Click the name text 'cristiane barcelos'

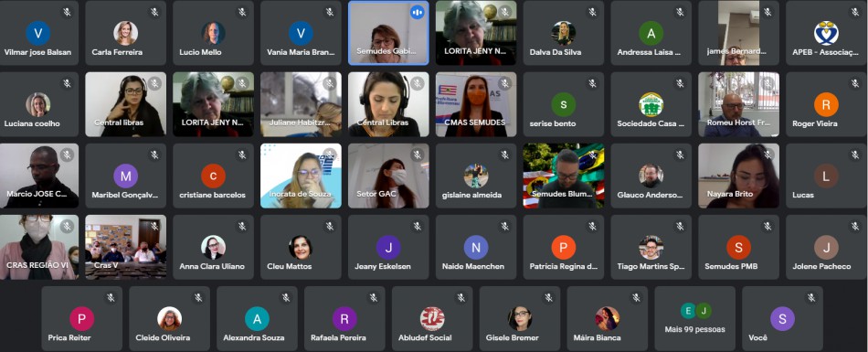click(212, 195)
